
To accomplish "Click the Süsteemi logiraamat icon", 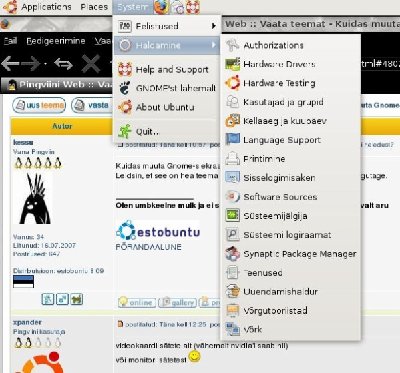I will (232, 235).
